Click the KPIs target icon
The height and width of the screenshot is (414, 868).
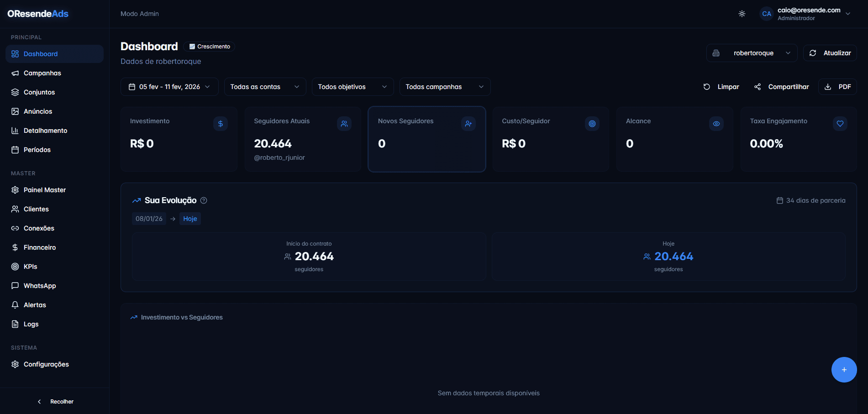(x=15, y=267)
